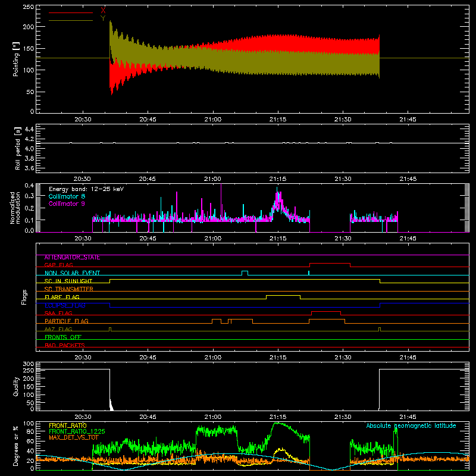Click the 0.3 tick on modulation axis
Image resolution: width=476 pixels, height=476 pixels.
click(29, 196)
